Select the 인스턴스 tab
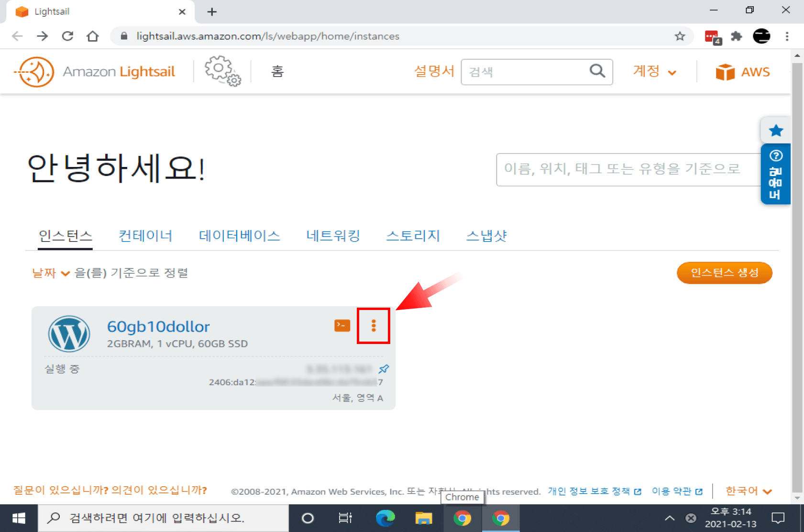Viewport: 804px width, 532px height. click(66, 236)
